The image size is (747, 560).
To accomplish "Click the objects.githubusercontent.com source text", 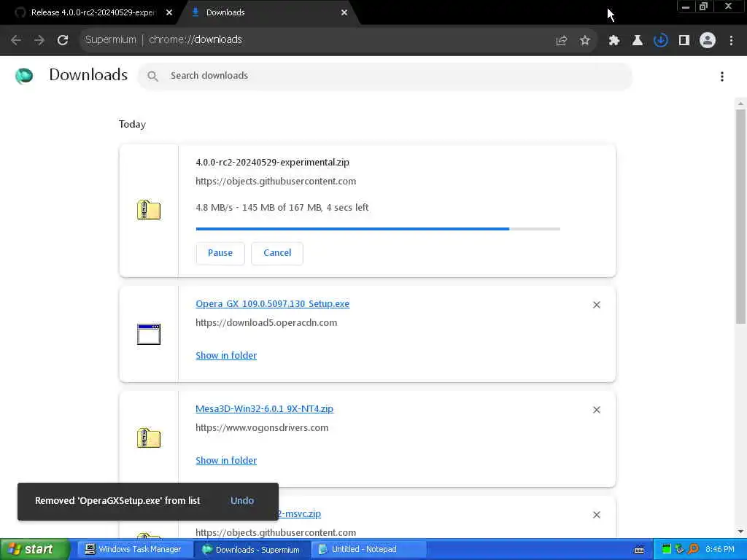I will 276,182.
